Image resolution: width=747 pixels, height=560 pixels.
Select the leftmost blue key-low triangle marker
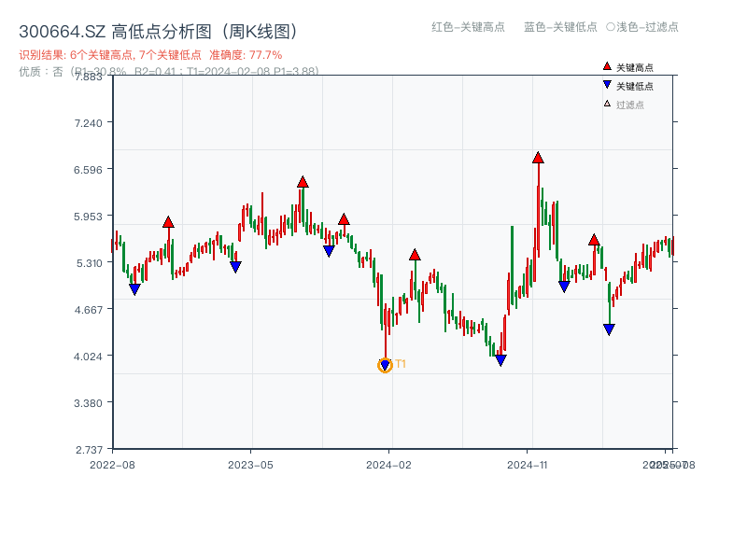click(134, 289)
